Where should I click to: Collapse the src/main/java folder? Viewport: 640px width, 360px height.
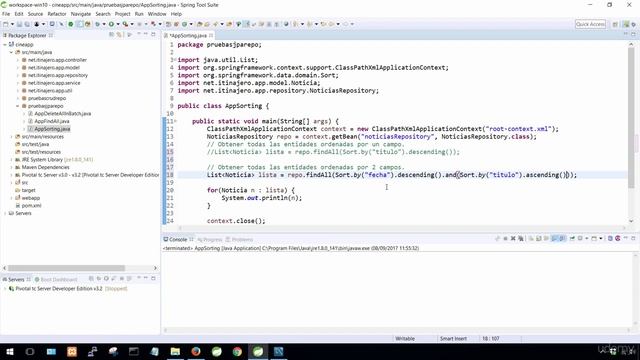pos(11,52)
